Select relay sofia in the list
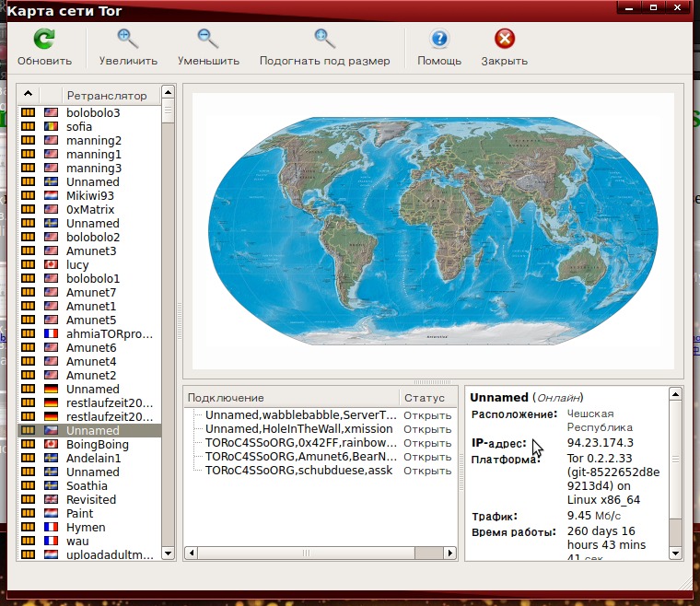This screenshot has height=606, width=700. point(89,126)
